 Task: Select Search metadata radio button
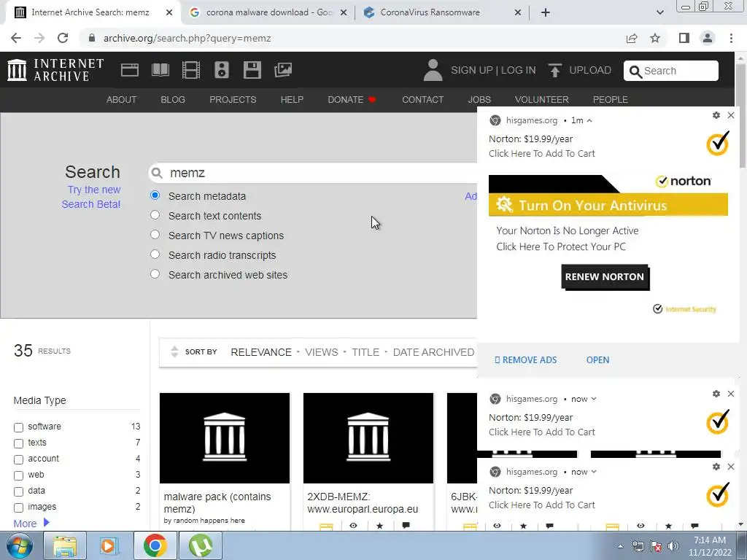155,195
